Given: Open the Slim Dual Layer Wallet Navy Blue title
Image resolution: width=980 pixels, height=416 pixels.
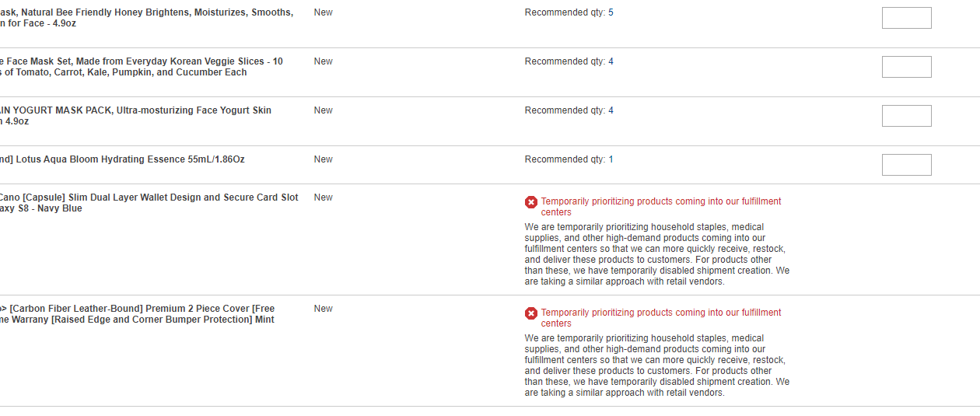Looking at the screenshot, I should click(x=149, y=203).
